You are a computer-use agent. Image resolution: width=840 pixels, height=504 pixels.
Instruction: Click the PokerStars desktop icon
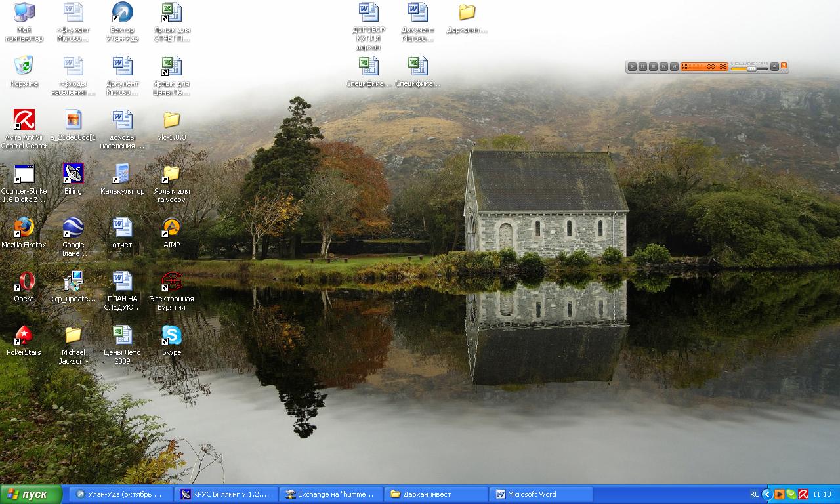click(24, 335)
